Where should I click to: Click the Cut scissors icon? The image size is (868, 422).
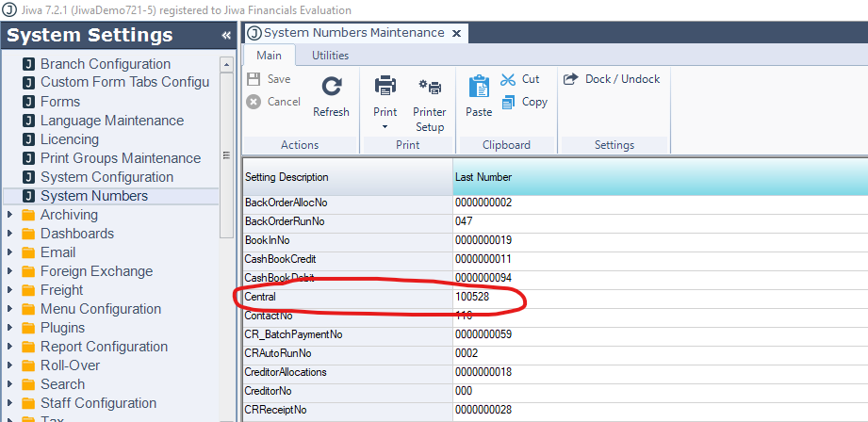point(509,80)
